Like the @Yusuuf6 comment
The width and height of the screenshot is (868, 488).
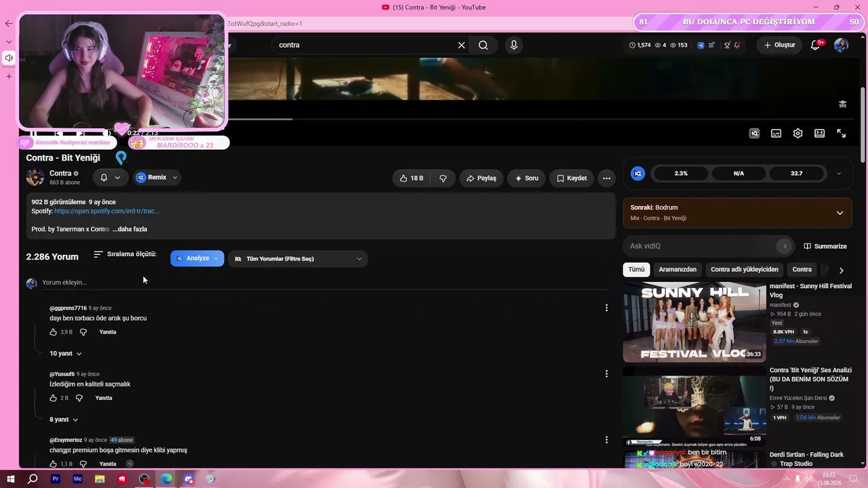[x=54, y=398]
